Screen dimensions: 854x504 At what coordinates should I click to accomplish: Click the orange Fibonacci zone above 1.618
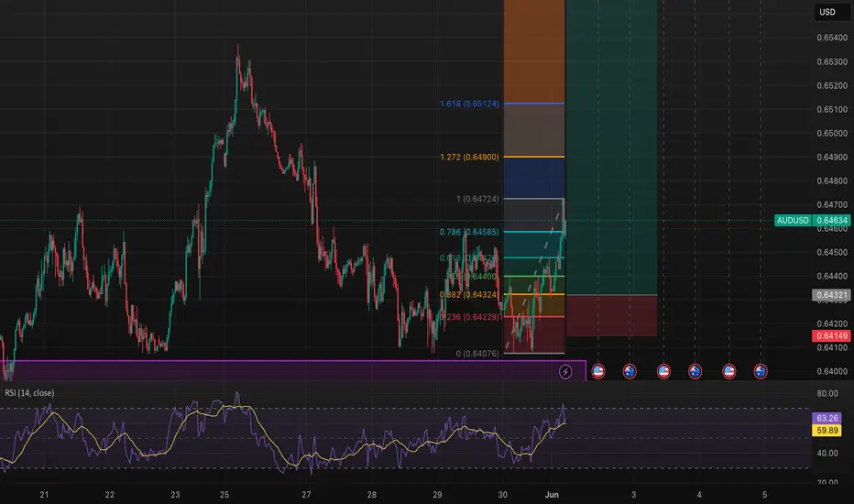[534, 50]
